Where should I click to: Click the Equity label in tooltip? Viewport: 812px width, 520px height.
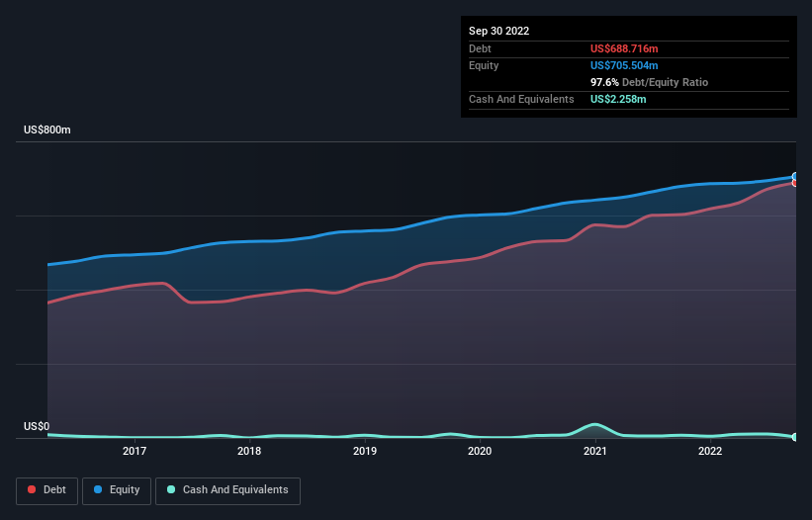click(484, 65)
